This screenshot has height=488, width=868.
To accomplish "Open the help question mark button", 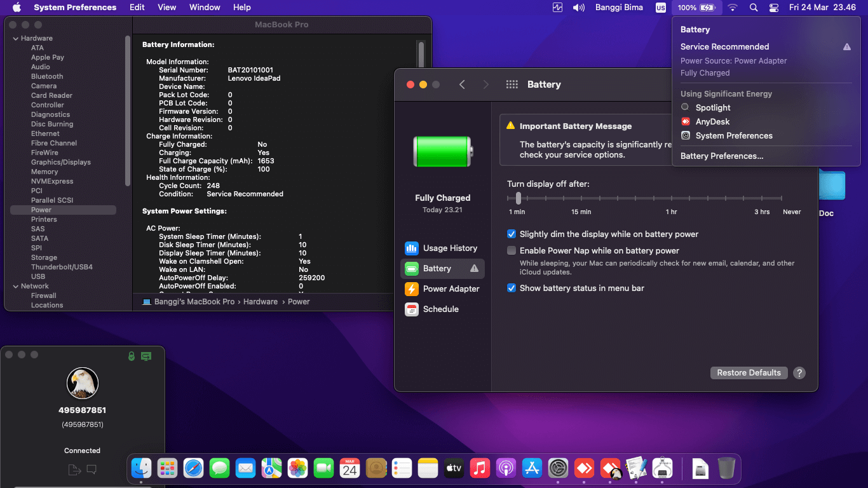I will [799, 373].
